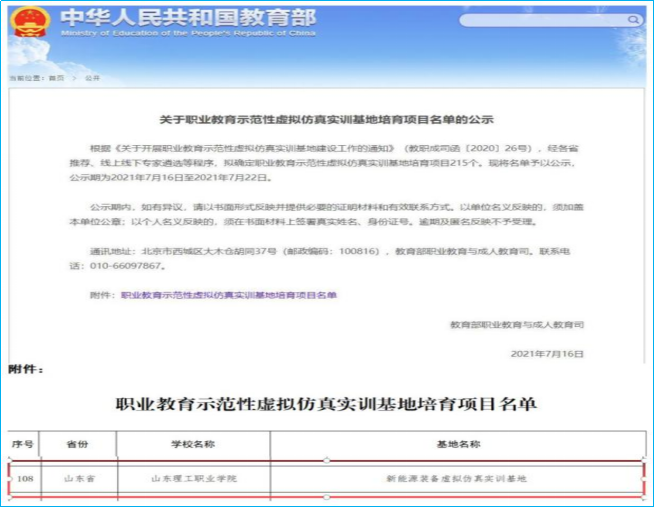Click the national emblem logo
This screenshot has height=508, width=655.
(x=30, y=22)
